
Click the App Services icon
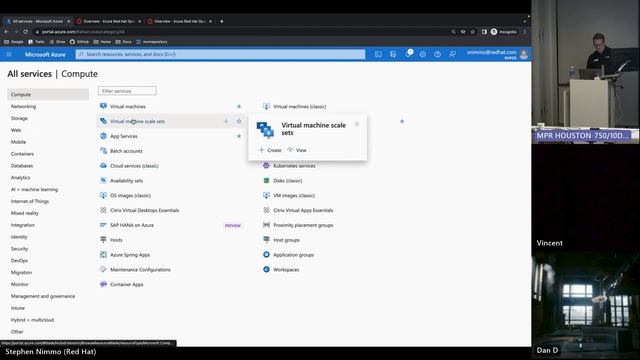(x=103, y=136)
